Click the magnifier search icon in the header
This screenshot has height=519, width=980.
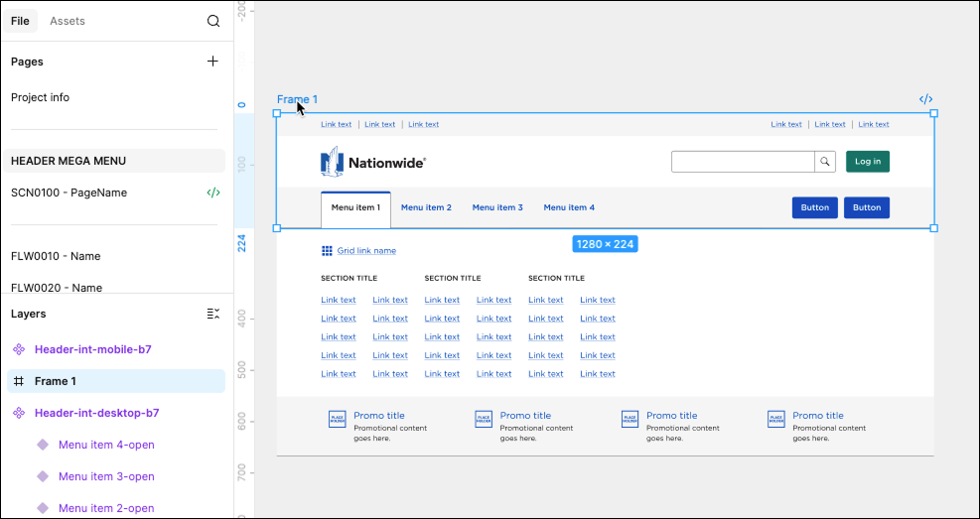tap(825, 162)
